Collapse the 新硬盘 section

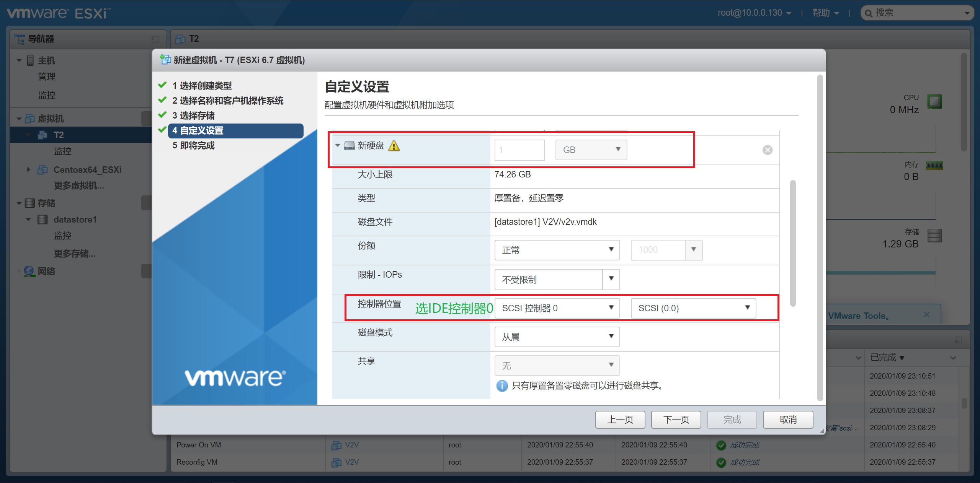338,145
